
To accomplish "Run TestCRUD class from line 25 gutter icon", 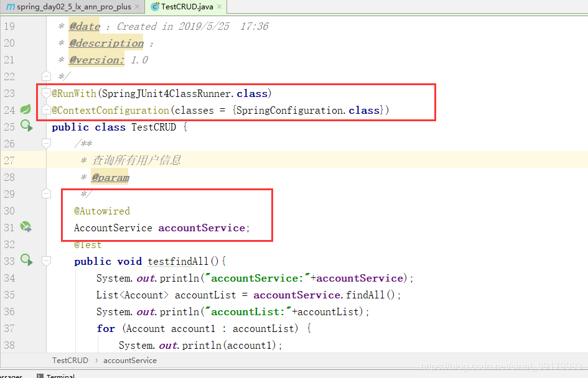I will [26, 126].
